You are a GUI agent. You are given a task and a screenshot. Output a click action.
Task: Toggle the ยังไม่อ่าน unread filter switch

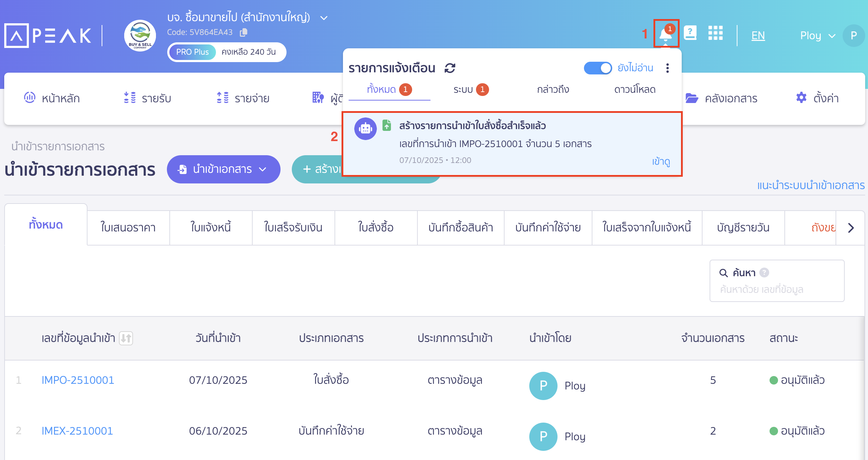tap(598, 68)
